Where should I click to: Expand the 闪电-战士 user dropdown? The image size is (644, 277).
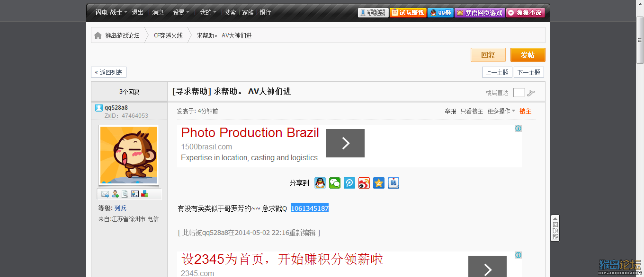111,12
